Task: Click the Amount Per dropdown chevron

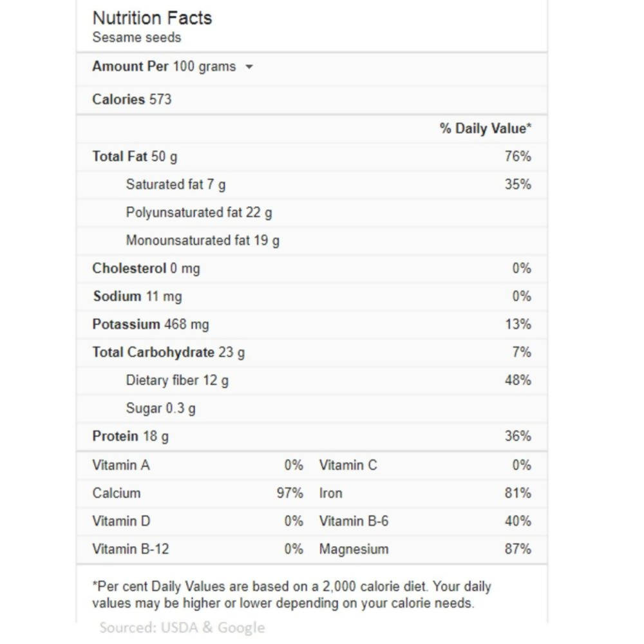Action: coord(250,66)
